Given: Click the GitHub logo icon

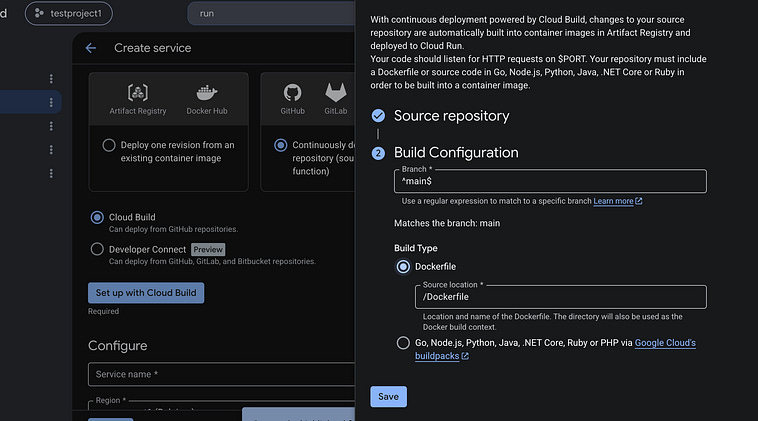Looking at the screenshot, I should (x=292, y=92).
